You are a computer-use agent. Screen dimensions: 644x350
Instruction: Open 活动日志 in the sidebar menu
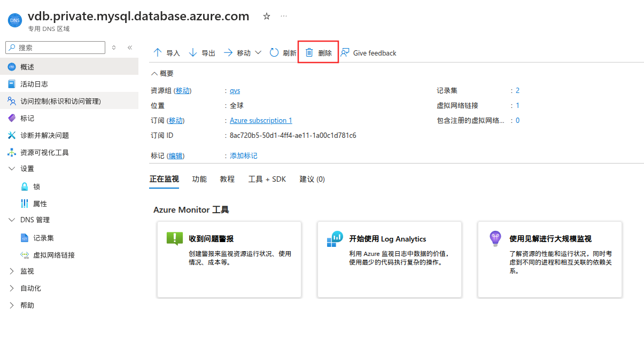click(69, 84)
